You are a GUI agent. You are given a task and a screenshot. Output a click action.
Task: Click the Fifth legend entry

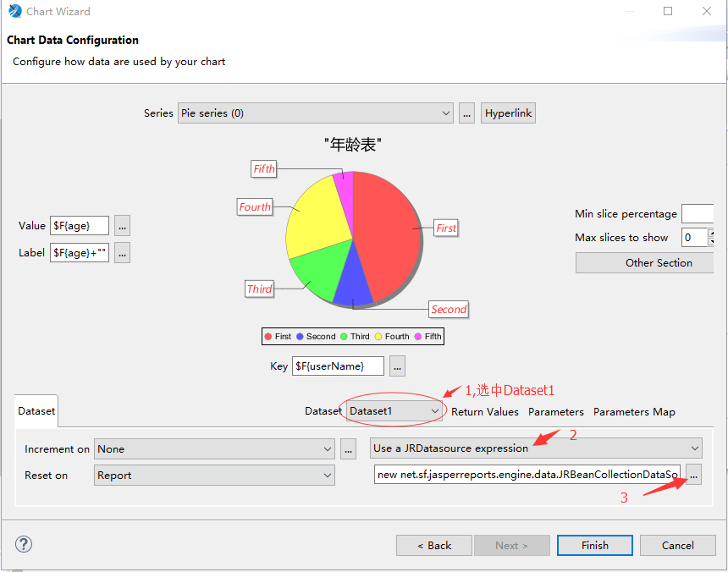pos(428,336)
